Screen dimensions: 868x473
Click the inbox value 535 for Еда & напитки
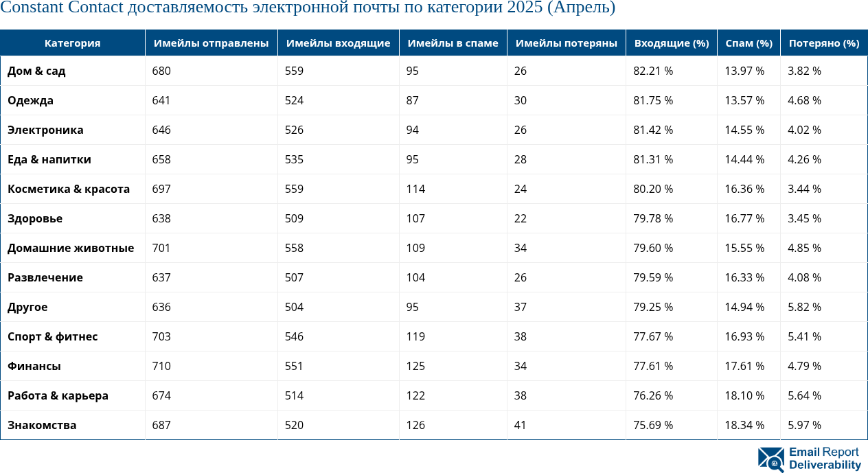(x=294, y=159)
